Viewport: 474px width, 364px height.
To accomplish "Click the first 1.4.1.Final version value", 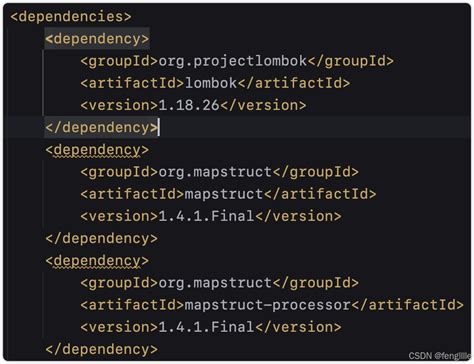I will click(206, 216).
